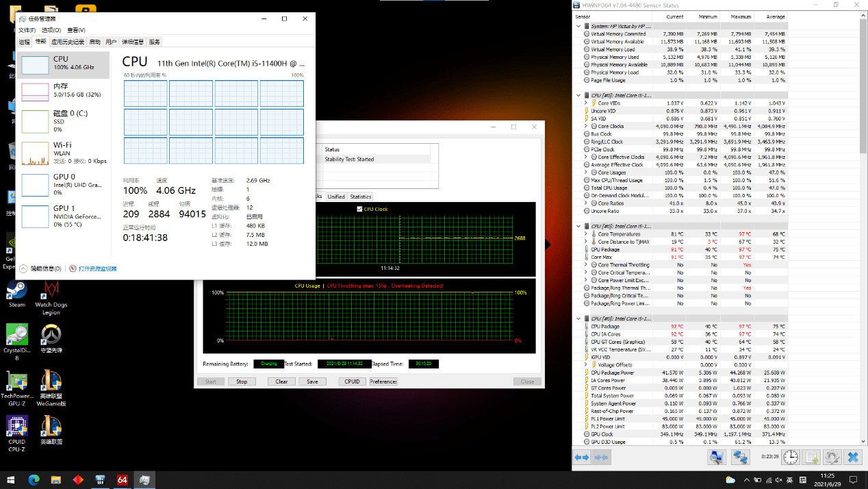Click HWiNFO shrink columns arrows icon
The width and height of the screenshot is (868, 489).
click(601, 457)
